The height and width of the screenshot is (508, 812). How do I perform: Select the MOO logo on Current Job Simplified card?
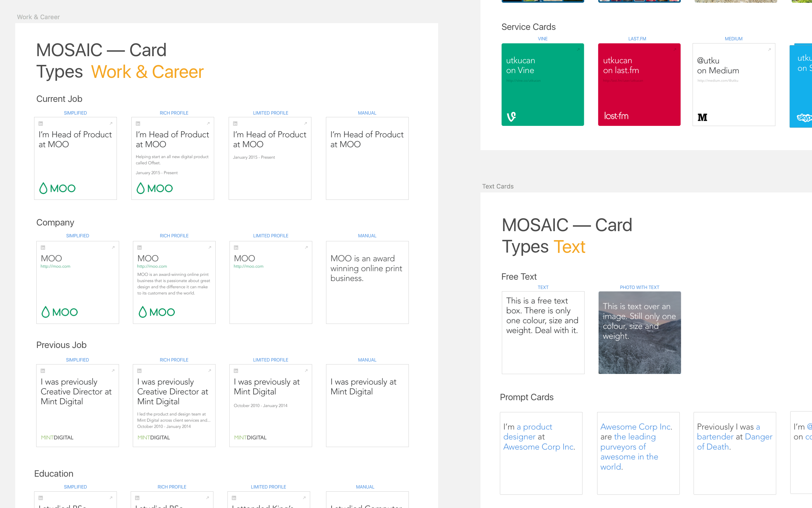(x=58, y=188)
